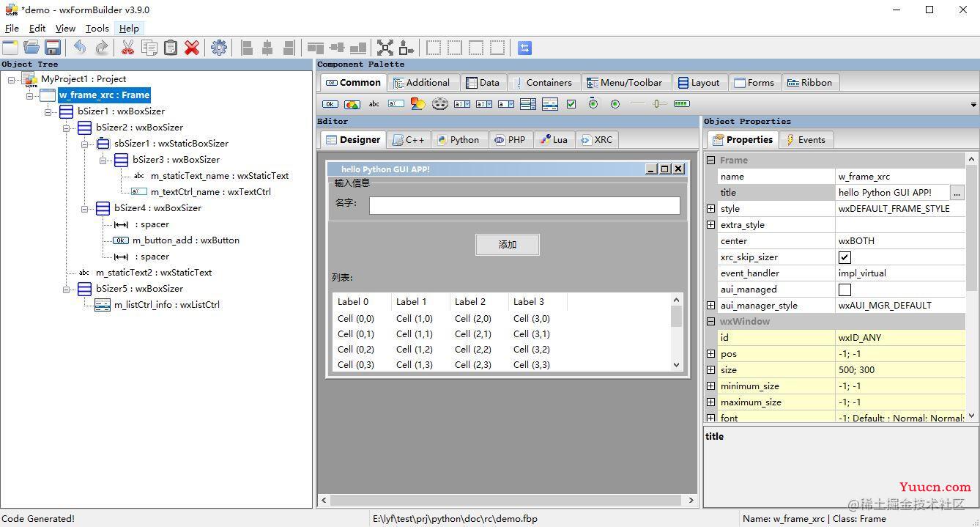Add a wxRadioButton from the palette
Viewport: 980px width, 527px height.
(615, 104)
